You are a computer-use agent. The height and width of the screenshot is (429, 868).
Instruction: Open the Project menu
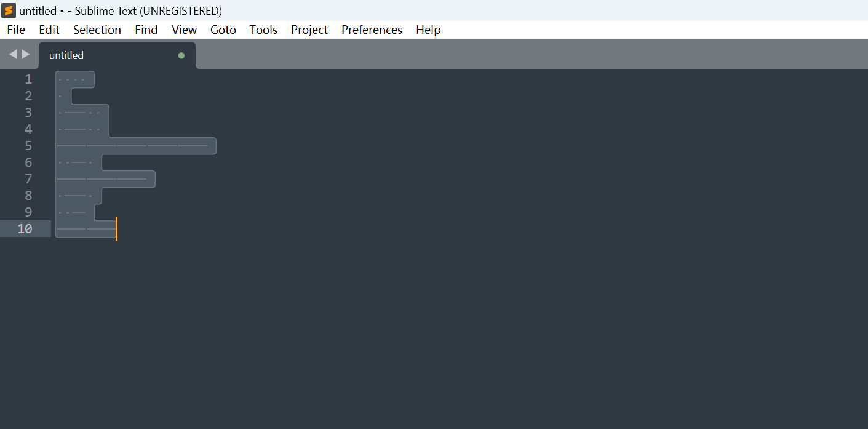point(309,30)
